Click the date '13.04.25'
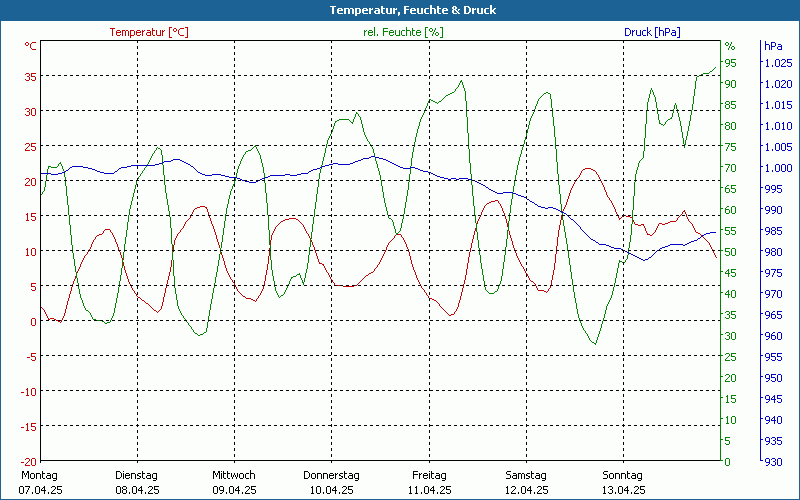800x500 pixels. point(623,490)
